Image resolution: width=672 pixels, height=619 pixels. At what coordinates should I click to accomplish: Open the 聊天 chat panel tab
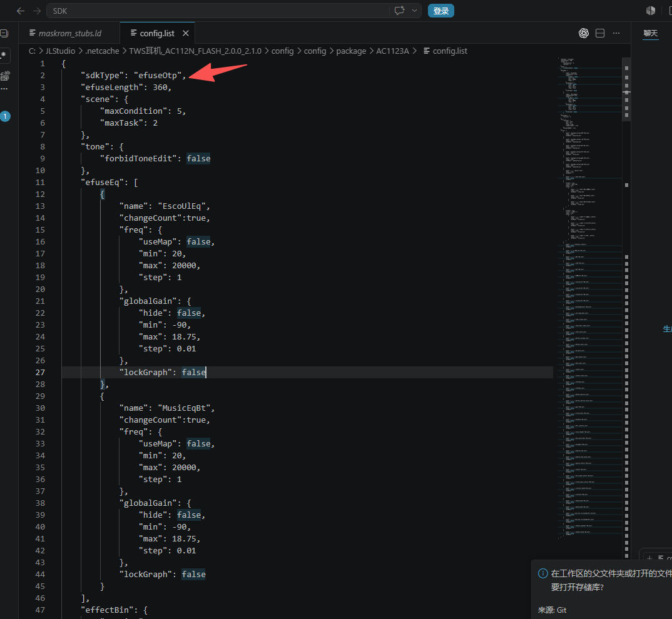(650, 33)
